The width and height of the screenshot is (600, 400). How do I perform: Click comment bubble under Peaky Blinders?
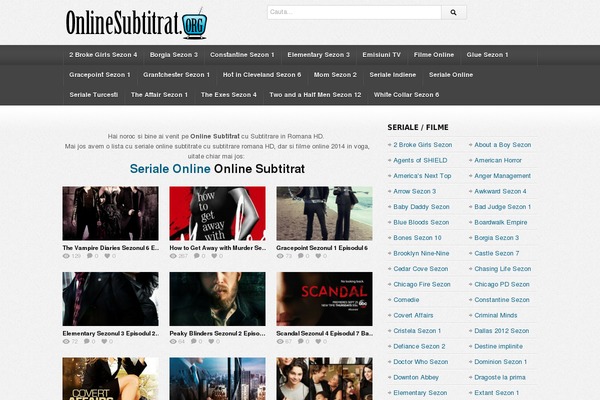[x=194, y=341]
